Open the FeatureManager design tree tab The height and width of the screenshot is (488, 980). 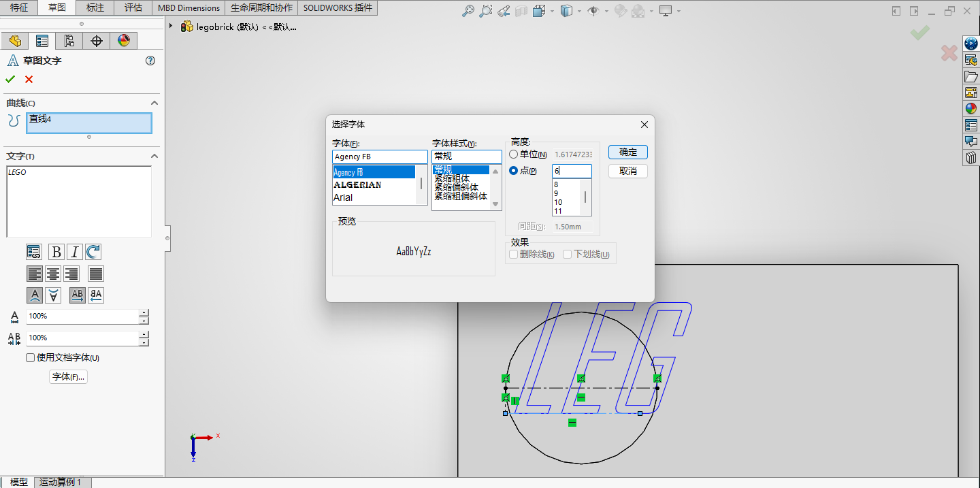click(x=15, y=41)
